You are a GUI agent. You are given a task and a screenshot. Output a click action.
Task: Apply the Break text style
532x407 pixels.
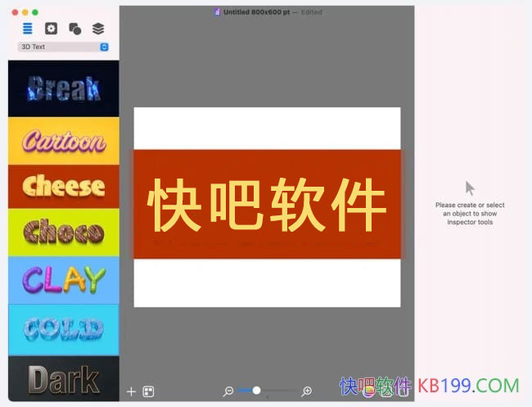pos(63,88)
